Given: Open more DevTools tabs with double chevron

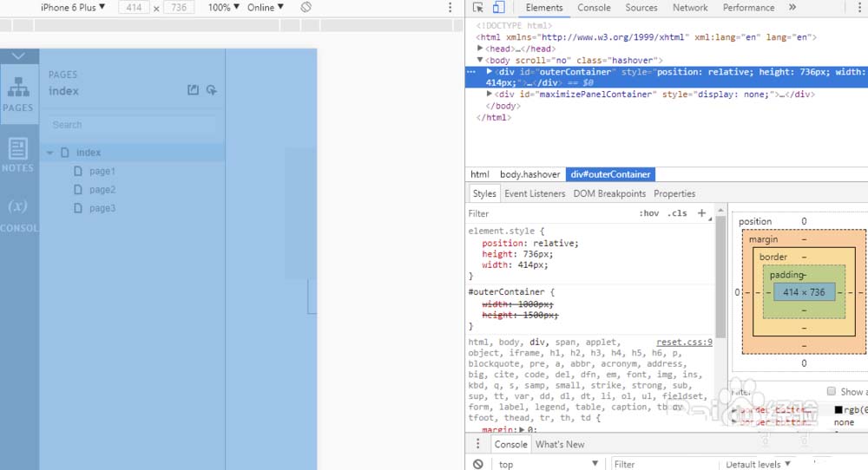Looking at the screenshot, I should (792, 8).
